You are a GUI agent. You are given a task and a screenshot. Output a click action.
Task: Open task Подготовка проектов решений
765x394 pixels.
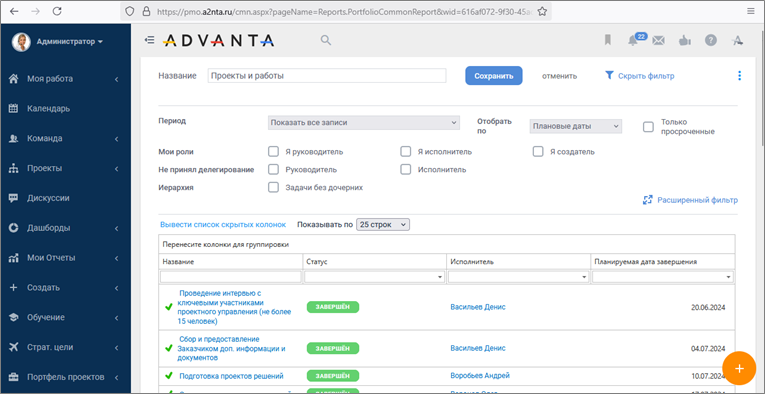(231, 376)
